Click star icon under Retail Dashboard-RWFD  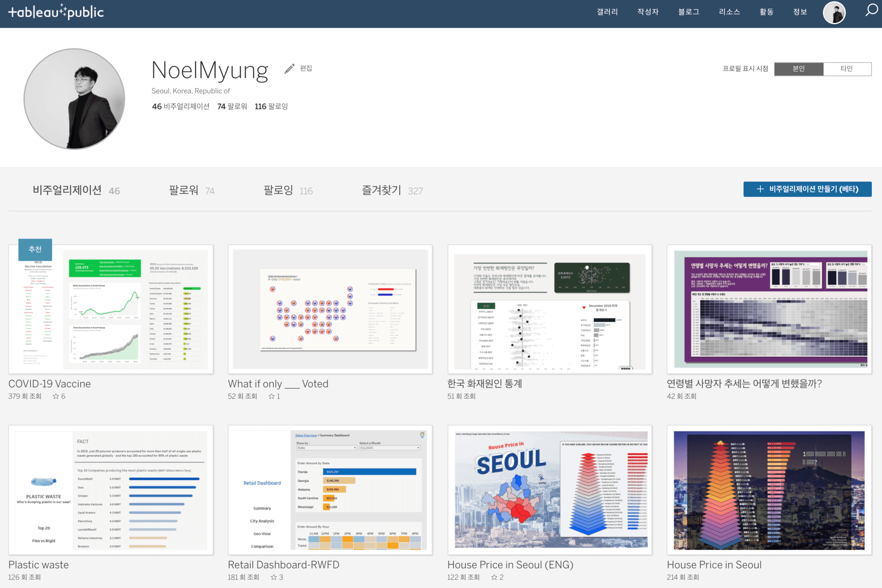pos(273,577)
